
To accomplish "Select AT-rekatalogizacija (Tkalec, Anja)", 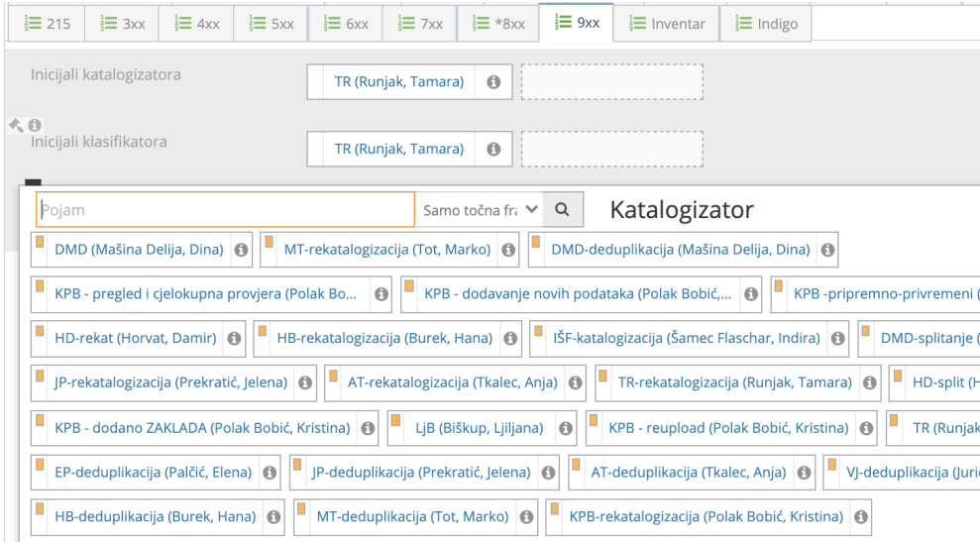I will click(453, 382).
